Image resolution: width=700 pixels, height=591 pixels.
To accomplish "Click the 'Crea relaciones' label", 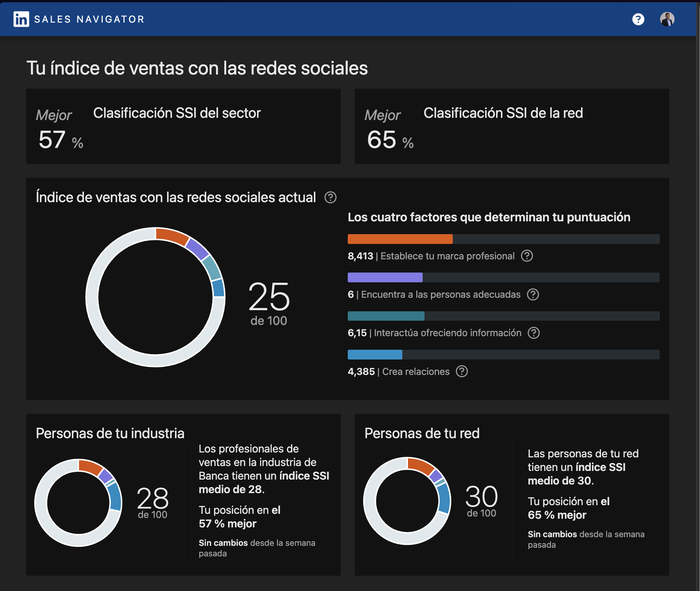I will (x=416, y=372).
